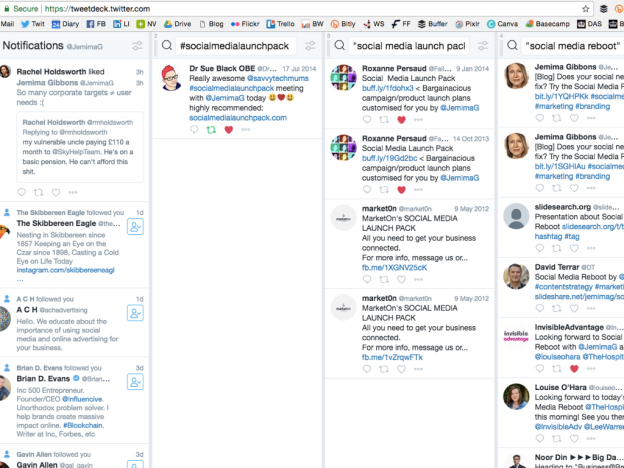Open "social media launch pack" column settings icon
Screen dimensions: 624x468
pyautogui.click(x=483, y=46)
